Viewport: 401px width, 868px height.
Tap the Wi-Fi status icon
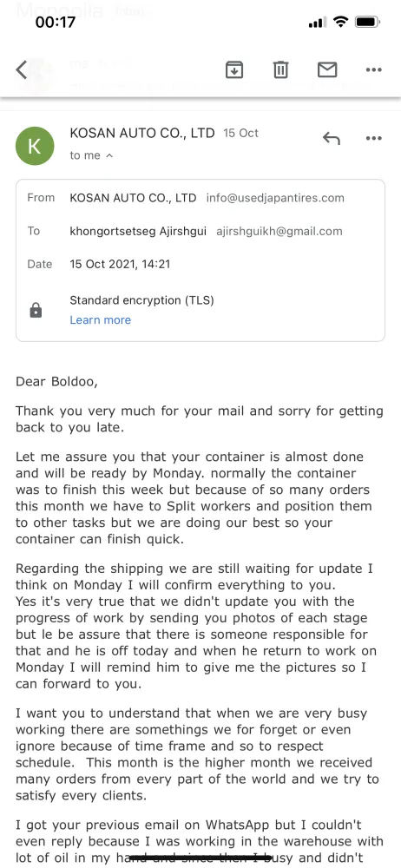point(340,23)
